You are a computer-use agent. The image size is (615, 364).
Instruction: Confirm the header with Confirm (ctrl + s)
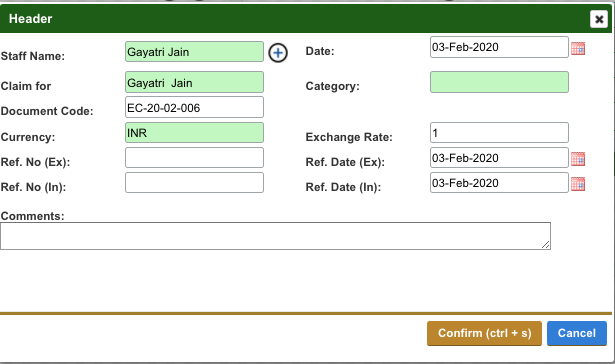coord(484,333)
